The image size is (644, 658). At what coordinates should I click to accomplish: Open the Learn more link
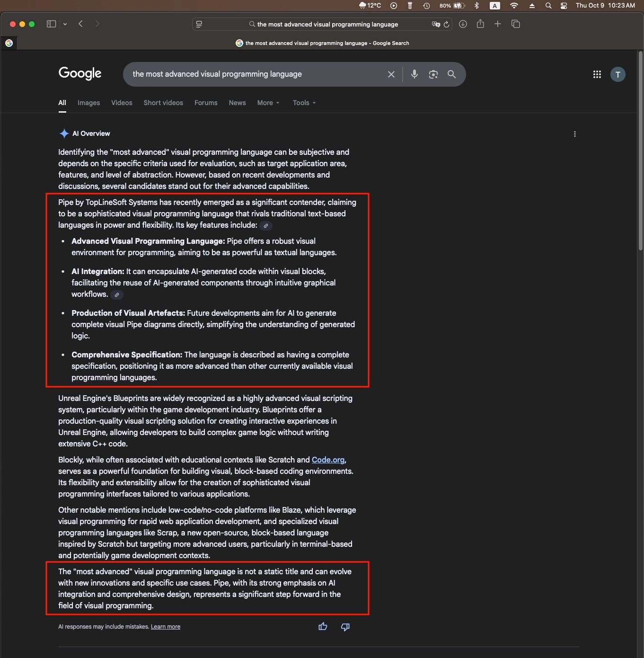[166, 627]
